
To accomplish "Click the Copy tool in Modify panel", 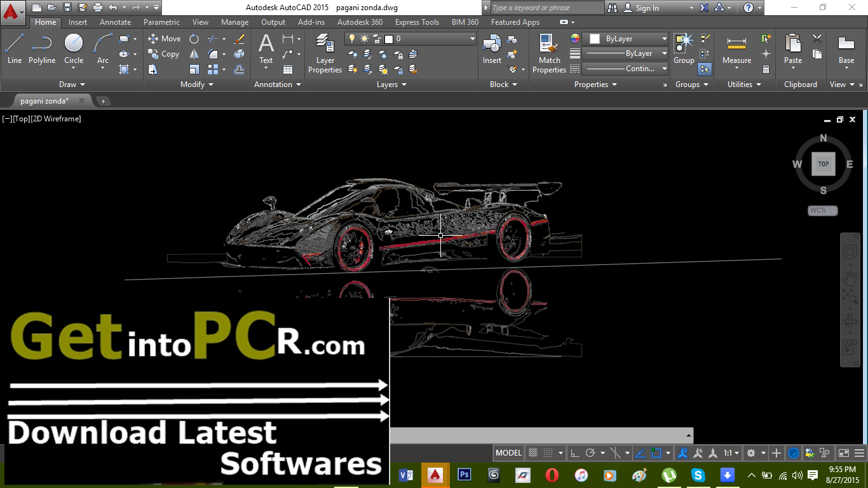I will (164, 55).
